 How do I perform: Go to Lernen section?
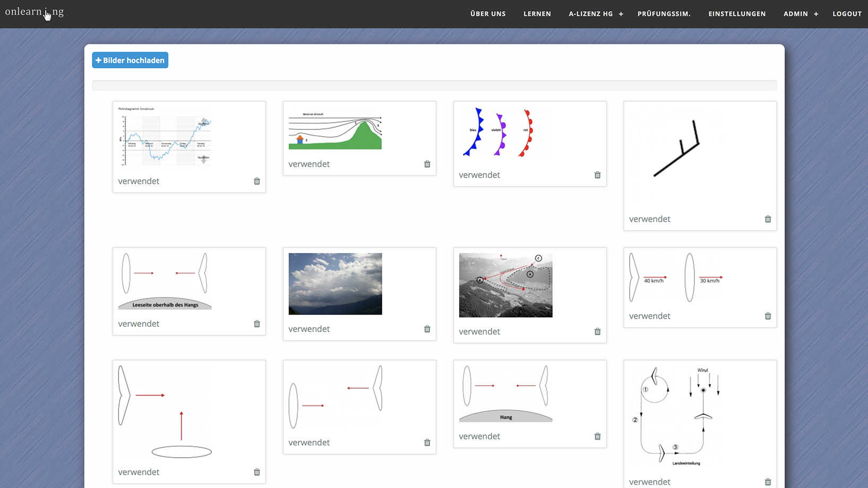[x=537, y=14]
